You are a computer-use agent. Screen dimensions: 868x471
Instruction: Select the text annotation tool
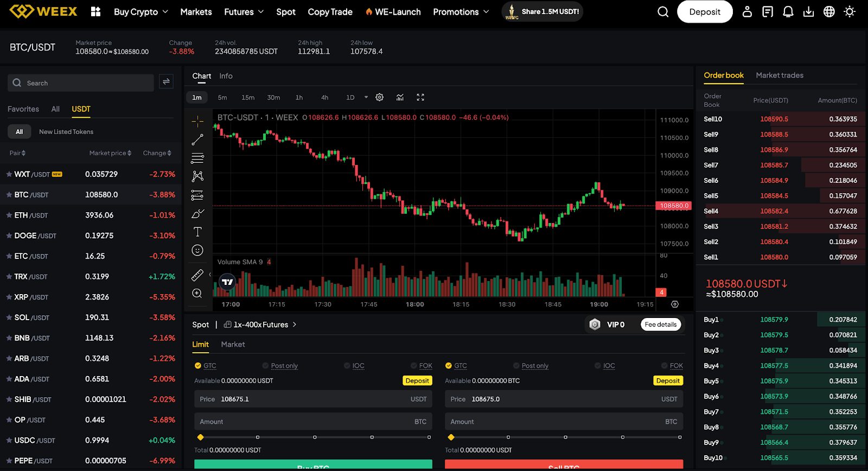(x=197, y=232)
